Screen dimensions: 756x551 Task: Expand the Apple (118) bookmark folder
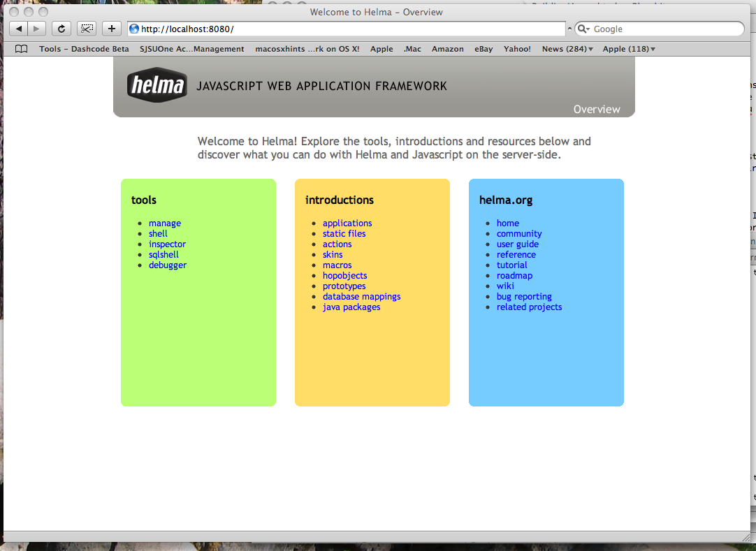[x=629, y=49]
